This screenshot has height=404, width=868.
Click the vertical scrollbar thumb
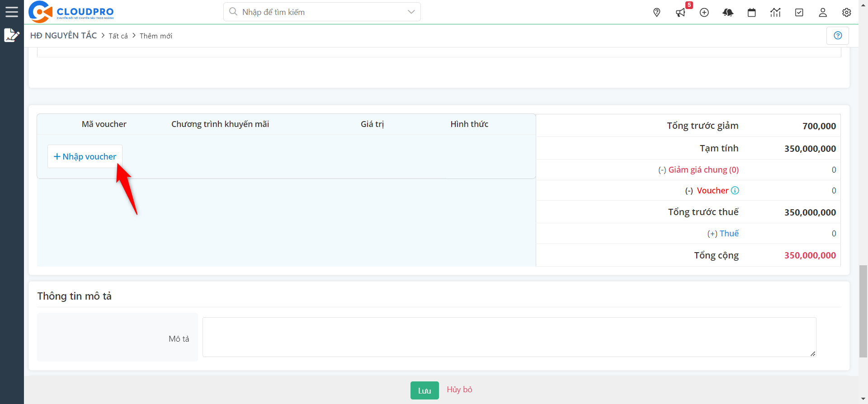pos(863,312)
